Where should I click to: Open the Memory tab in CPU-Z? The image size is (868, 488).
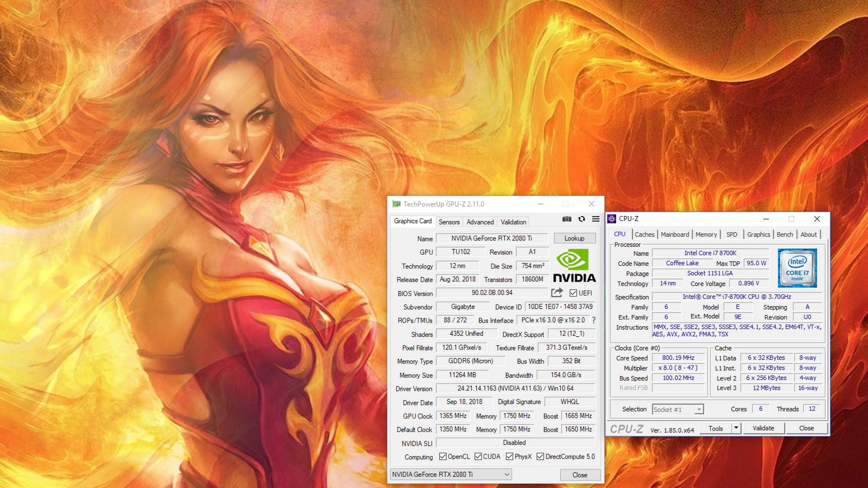[706, 234]
